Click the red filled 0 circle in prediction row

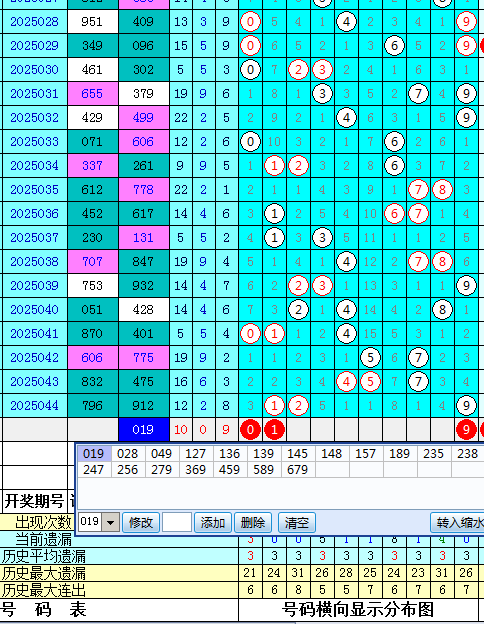click(x=250, y=430)
